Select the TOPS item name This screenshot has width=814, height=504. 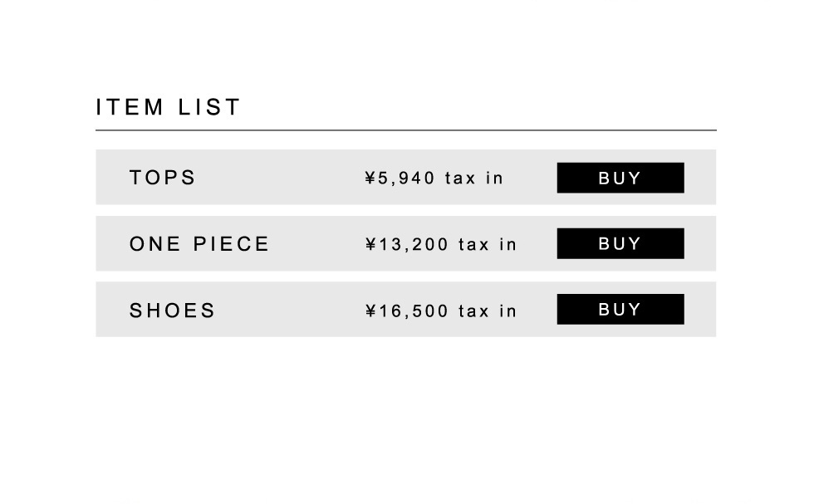163,178
